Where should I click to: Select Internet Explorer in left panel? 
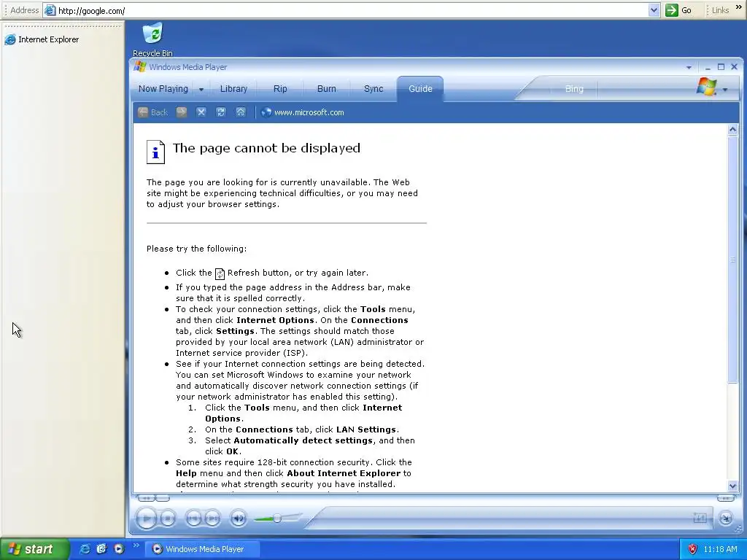coord(42,39)
